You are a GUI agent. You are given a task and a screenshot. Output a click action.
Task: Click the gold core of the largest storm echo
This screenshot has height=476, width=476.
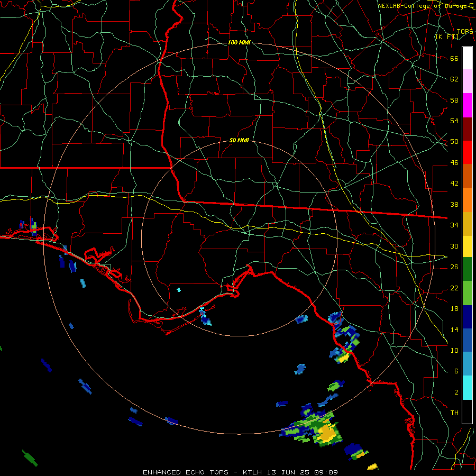tap(327, 433)
